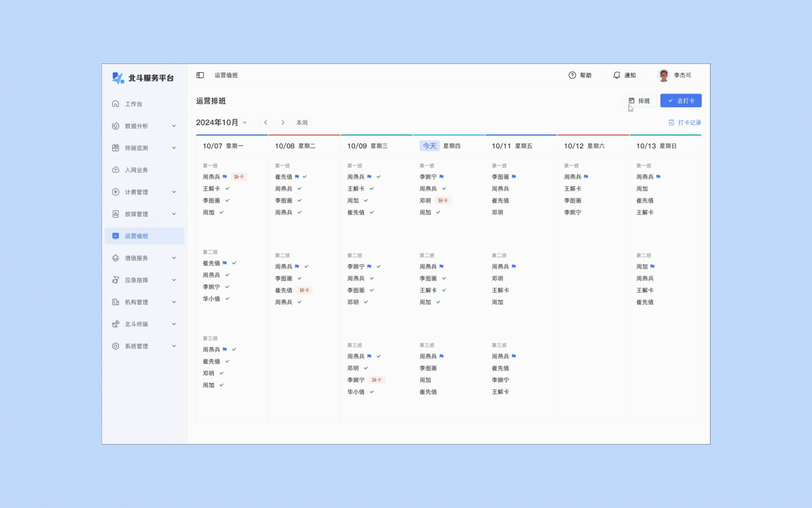Expand the 数据分析 menu chevron
The image size is (812, 508).
pos(174,126)
